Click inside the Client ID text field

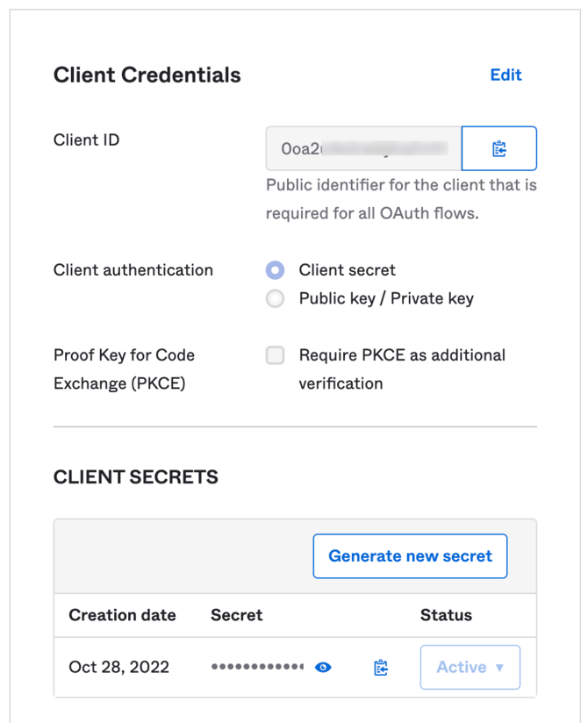click(x=363, y=148)
